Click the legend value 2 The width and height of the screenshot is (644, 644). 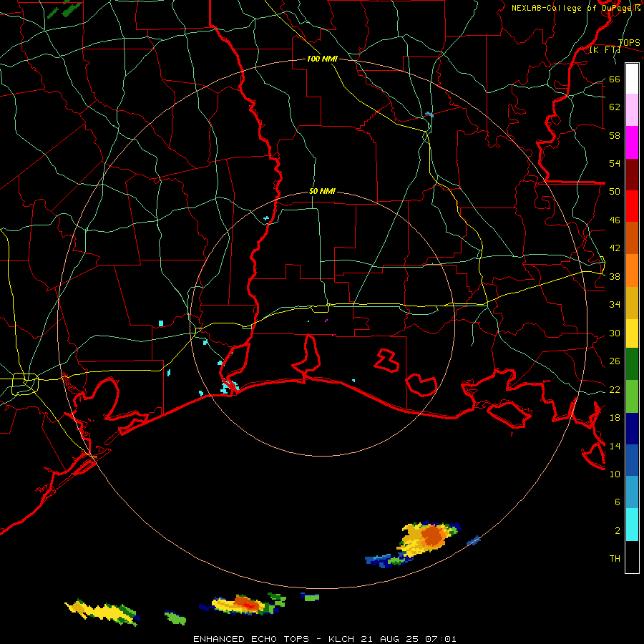pyautogui.click(x=617, y=531)
